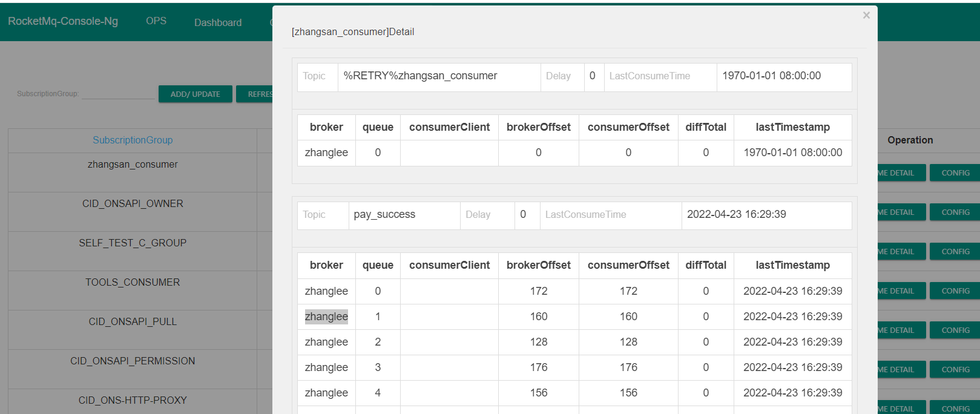The image size is (980, 414).
Task: Click lastTimestamp 1970-01-01 08:00:00 in retry table row
Action: 792,153
